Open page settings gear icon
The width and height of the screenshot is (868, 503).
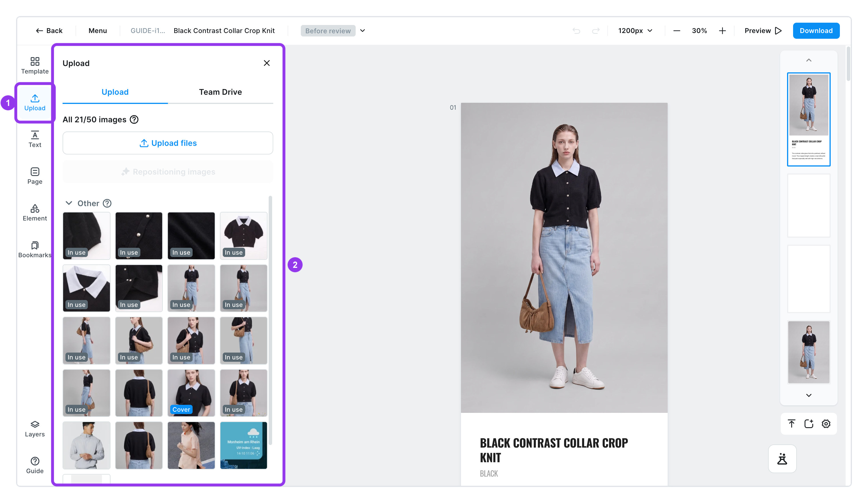(x=826, y=423)
